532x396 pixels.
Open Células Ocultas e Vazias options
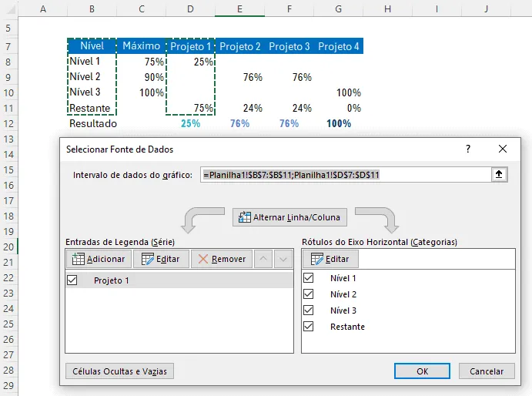120,371
